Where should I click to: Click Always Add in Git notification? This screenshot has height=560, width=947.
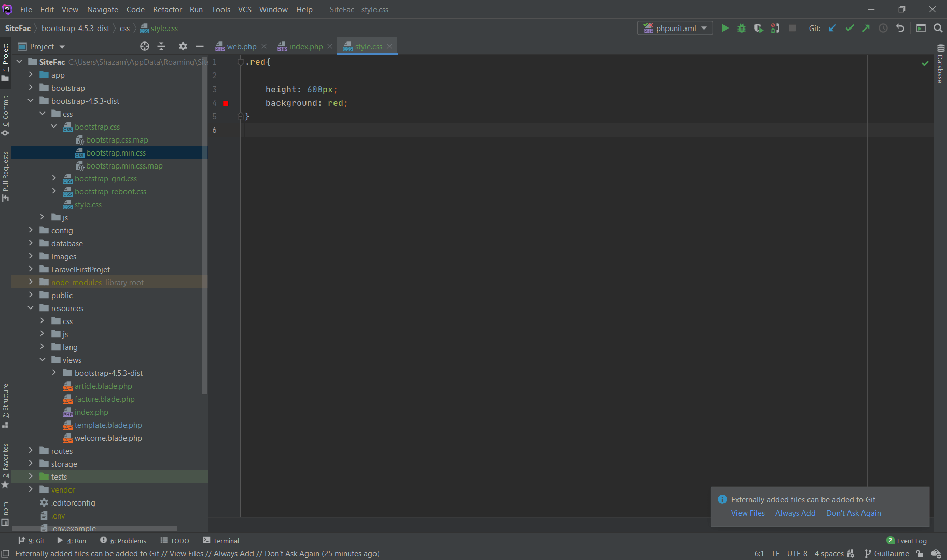[x=795, y=513]
